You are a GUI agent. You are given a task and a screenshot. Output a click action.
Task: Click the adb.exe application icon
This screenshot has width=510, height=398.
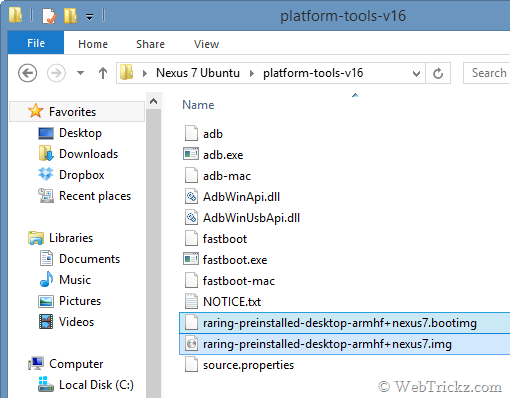(x=191, y=154)
